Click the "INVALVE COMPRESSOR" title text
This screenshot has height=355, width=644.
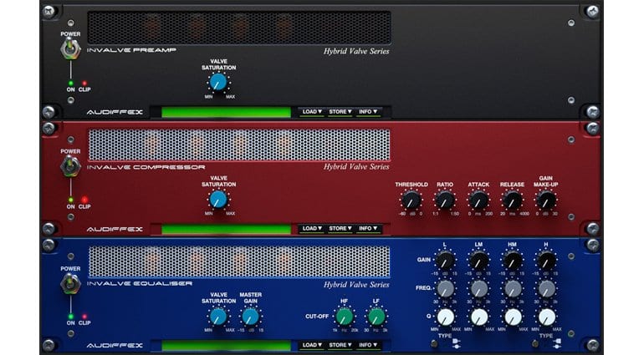(146, 167)
